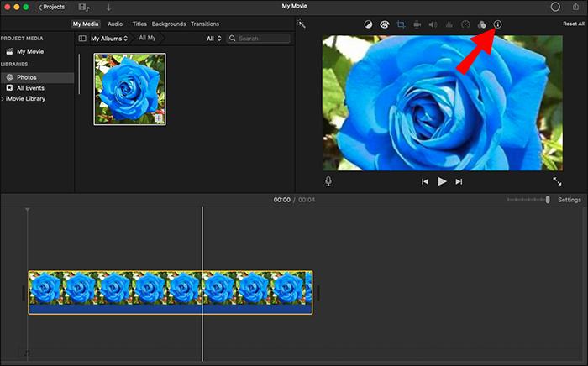Click the timeline zoom slider
Screen dimensions: 588x366
(528, 200)
